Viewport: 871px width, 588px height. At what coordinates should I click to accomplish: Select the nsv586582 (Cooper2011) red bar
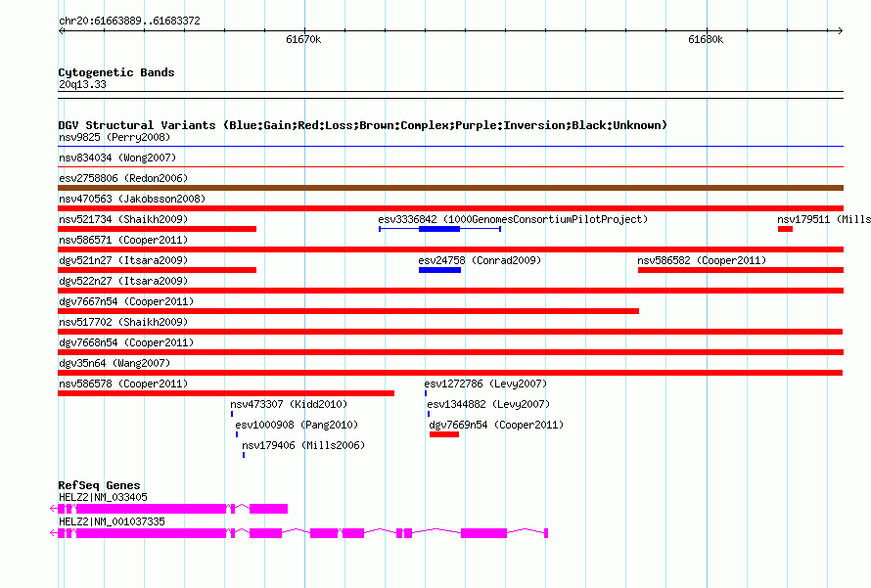(741, 270)
